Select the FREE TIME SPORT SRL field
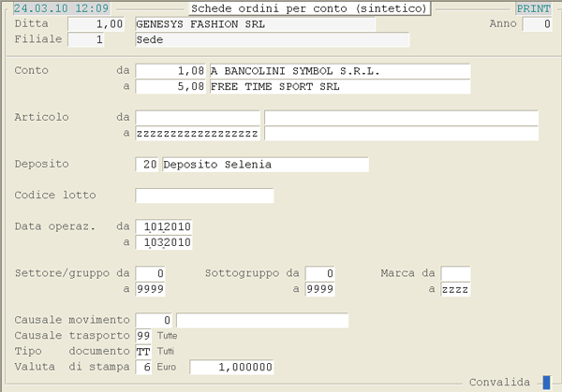 pyautogui.click(x=339, y=87)
